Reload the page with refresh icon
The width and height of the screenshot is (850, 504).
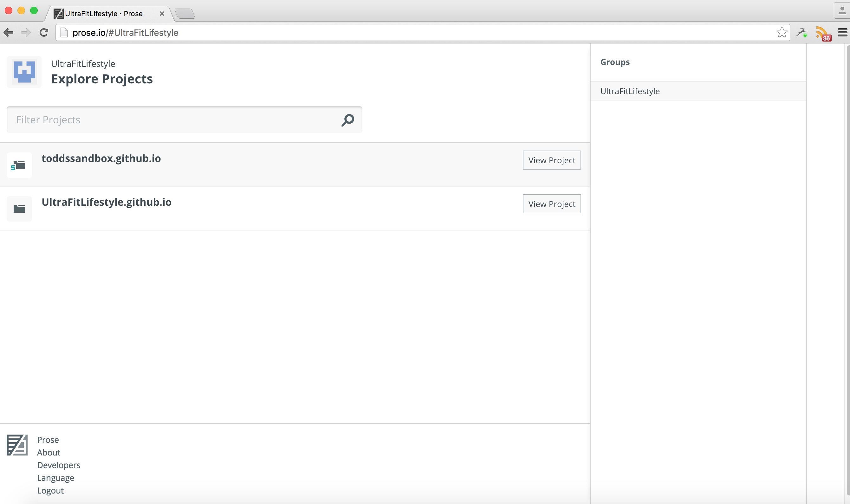[44, 33]
